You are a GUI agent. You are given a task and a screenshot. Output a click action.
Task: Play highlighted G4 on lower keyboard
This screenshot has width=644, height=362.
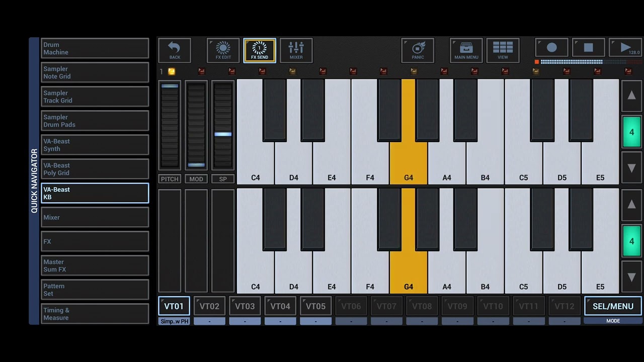point(409,273)
